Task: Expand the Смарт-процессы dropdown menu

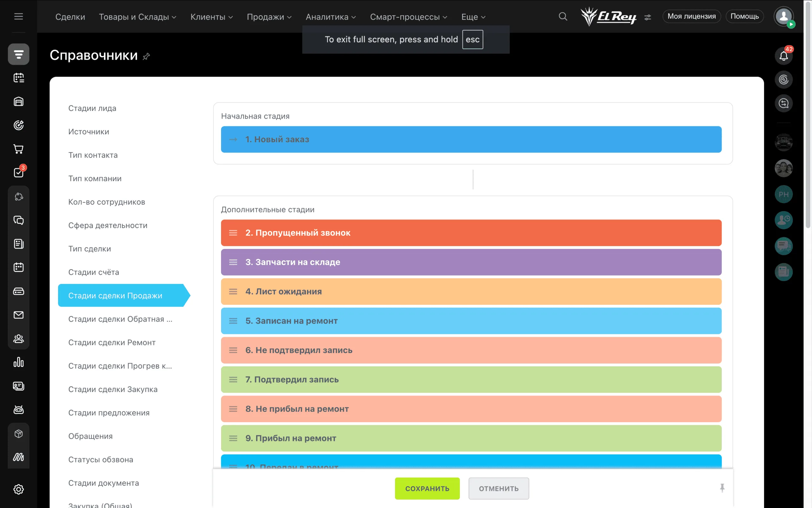Action: [408, 17]
